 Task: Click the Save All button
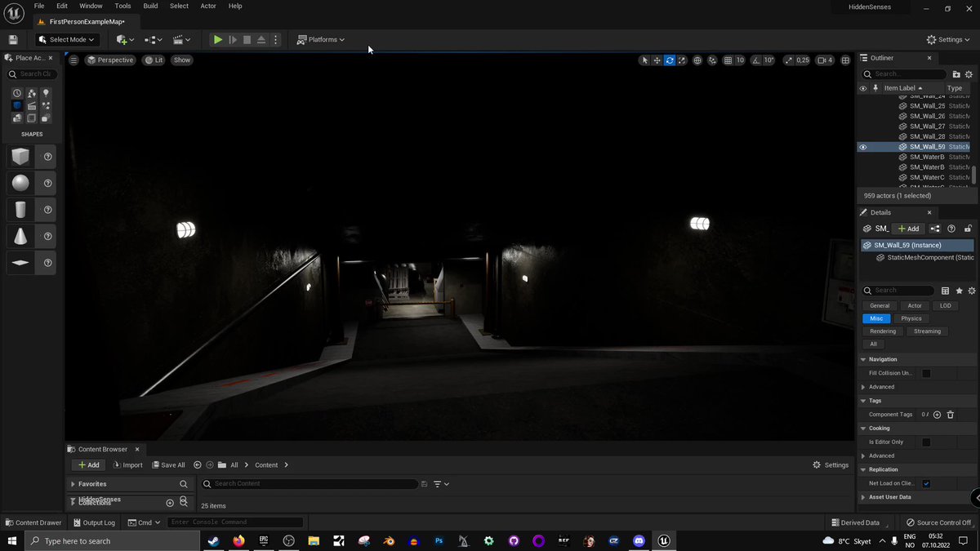pyautogui.click(x=168, y=464)
